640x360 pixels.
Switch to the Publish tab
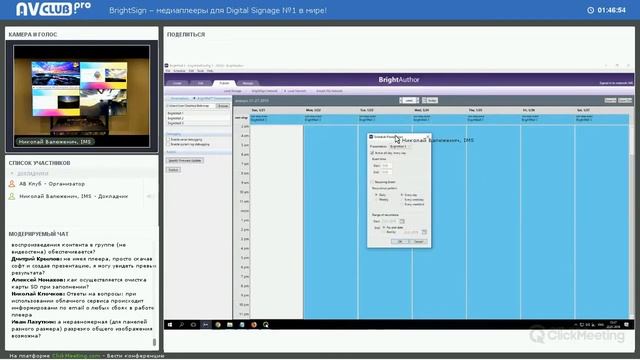tap(224, 83)
